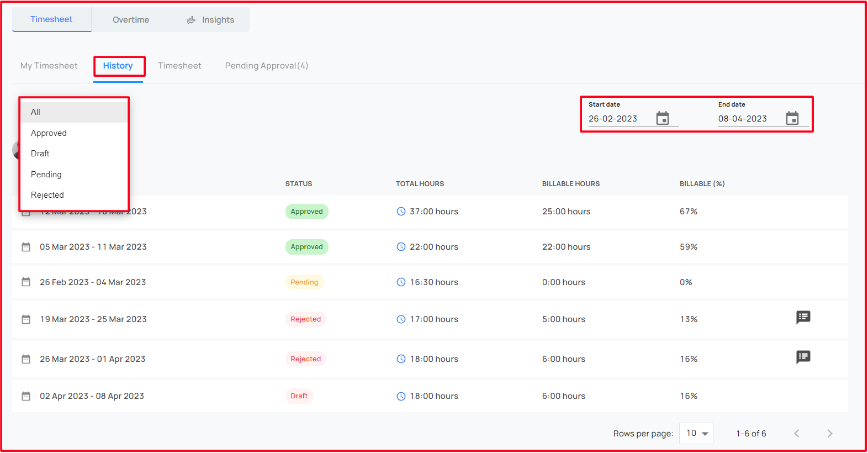
Task: Choose Pending from status filter list
Action: pyautogui.click(x=74, y=175)
